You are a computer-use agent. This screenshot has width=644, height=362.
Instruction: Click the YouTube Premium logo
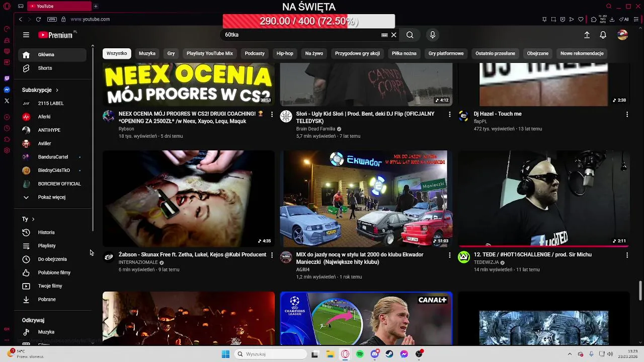click(x=56, y=35)
